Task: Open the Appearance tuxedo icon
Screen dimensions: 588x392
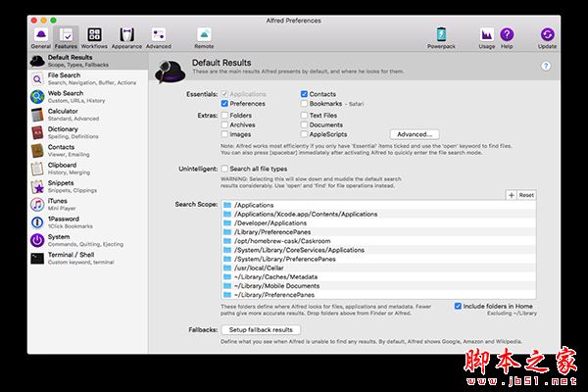Action: point(126,38)
